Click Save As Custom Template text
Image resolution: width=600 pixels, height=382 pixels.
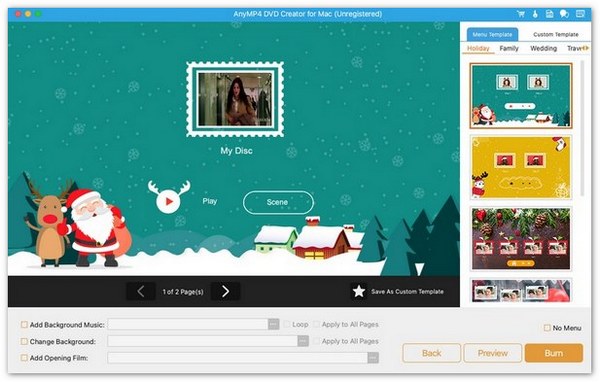coord(407,292)
